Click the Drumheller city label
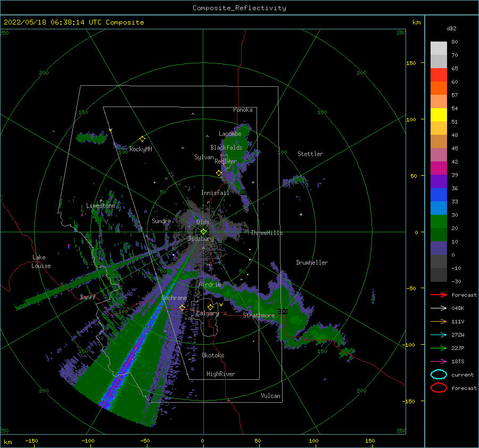 312,263
